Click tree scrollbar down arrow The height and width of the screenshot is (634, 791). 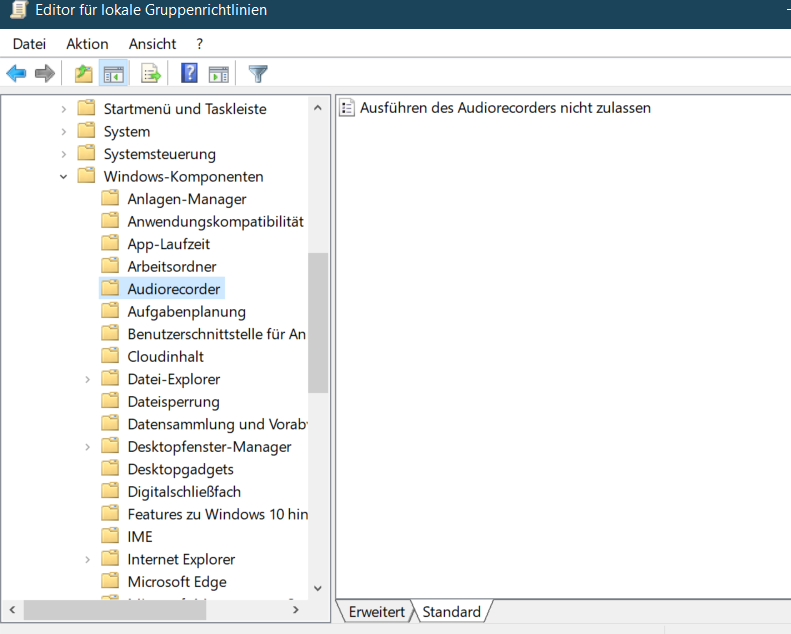[318, 588]
